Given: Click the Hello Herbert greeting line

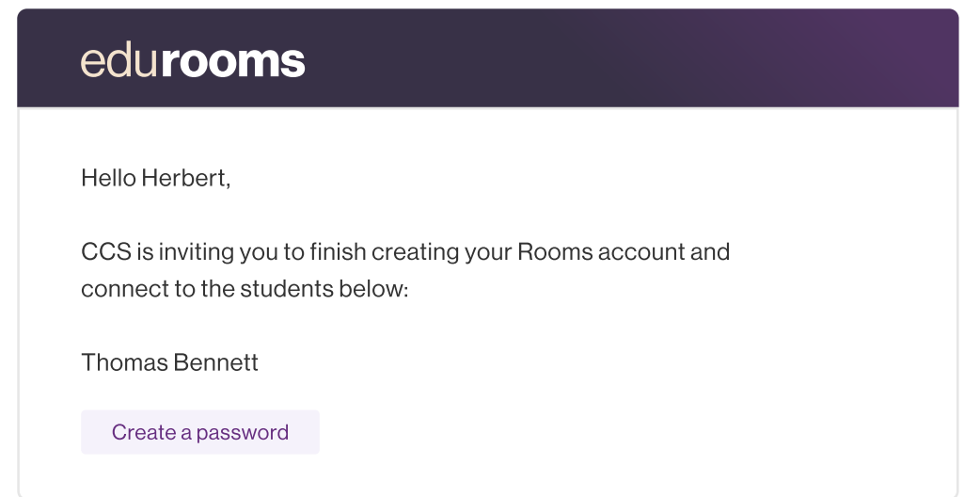Looking at the screenshot, I should (x=155, y=178).
